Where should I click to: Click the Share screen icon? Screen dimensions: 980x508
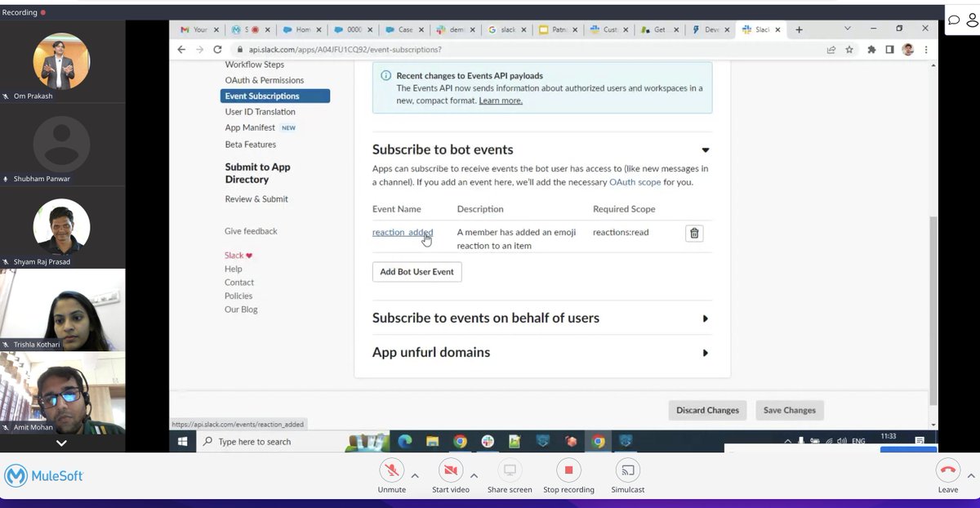510,470
